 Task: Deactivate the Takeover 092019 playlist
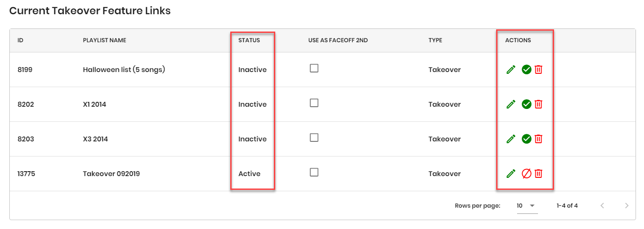tap(526, 173)
